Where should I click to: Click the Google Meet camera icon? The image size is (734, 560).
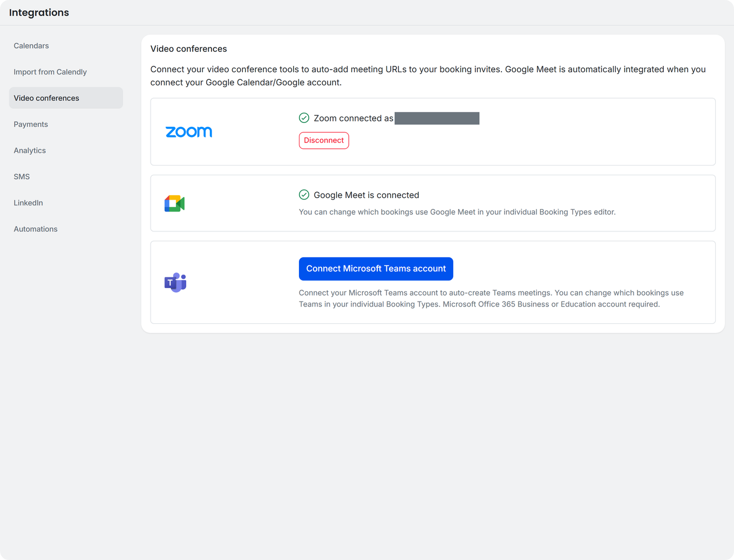tap(174, 203)
